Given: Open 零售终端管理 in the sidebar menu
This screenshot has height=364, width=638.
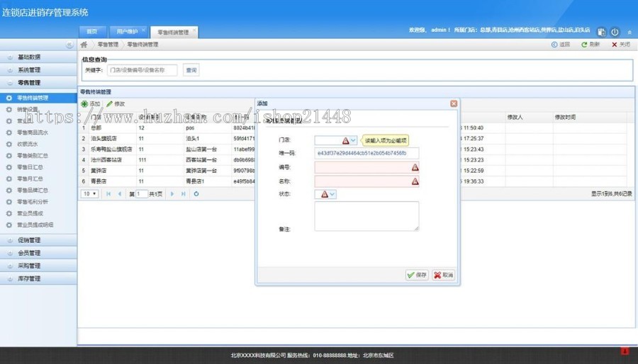Looking at the screenshot, I should 38,98.
